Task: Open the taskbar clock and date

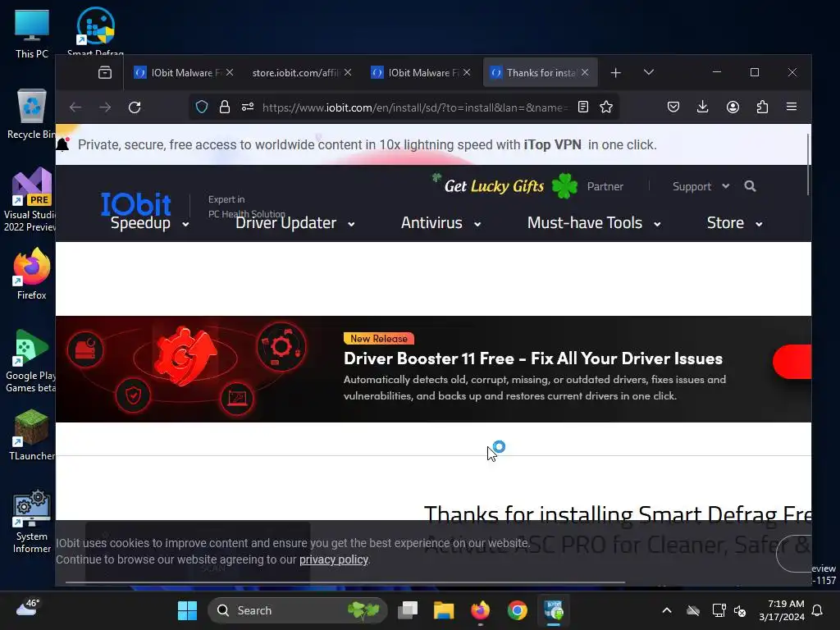Action: tap(782, 610)
